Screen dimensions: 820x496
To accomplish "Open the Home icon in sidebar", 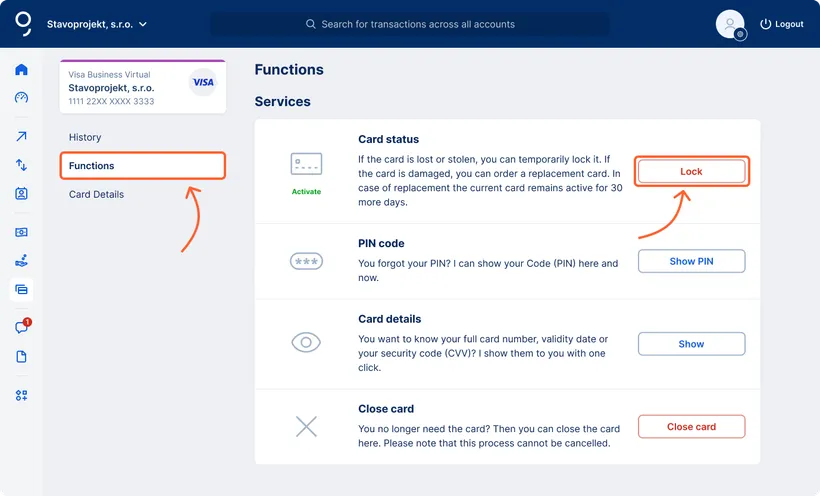I will 21,70.
